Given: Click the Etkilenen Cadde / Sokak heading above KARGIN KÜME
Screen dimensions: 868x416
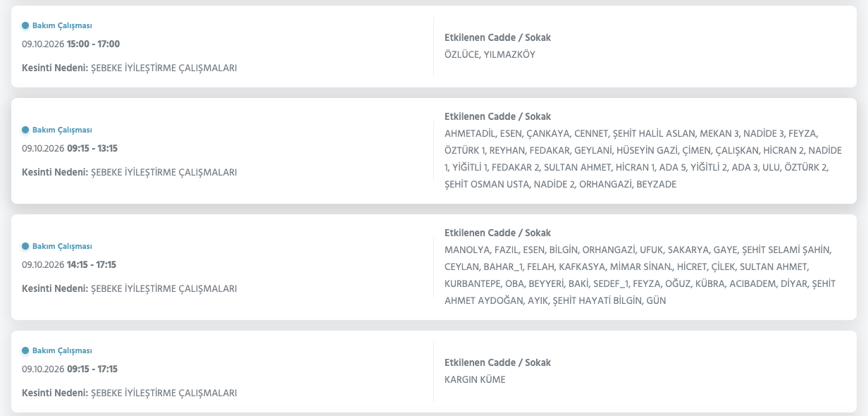Looking at the screenshot, I should (497, 362).
